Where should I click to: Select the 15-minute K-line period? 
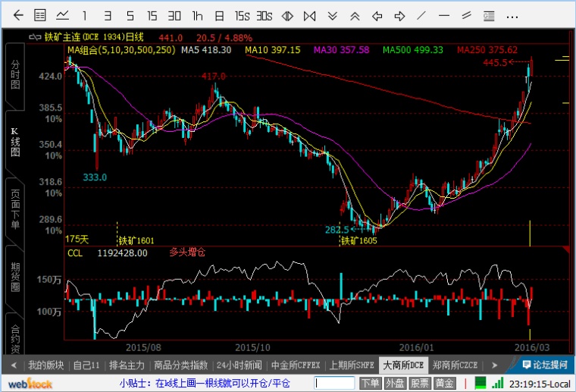(x=152, y=15)
